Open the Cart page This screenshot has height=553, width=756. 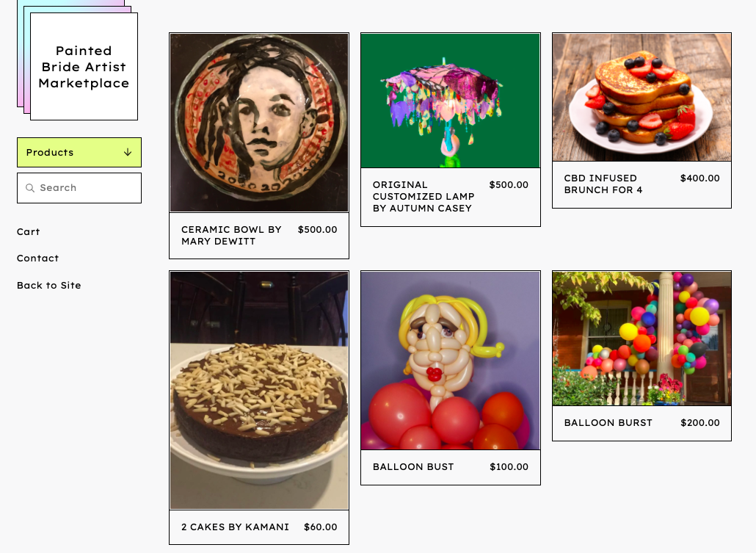click(29, 231)
